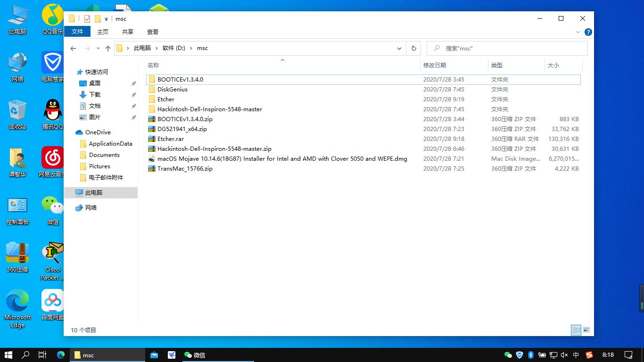Select the 百度网盘 desktop icon
Screen dimensions: 644x362
53,304
